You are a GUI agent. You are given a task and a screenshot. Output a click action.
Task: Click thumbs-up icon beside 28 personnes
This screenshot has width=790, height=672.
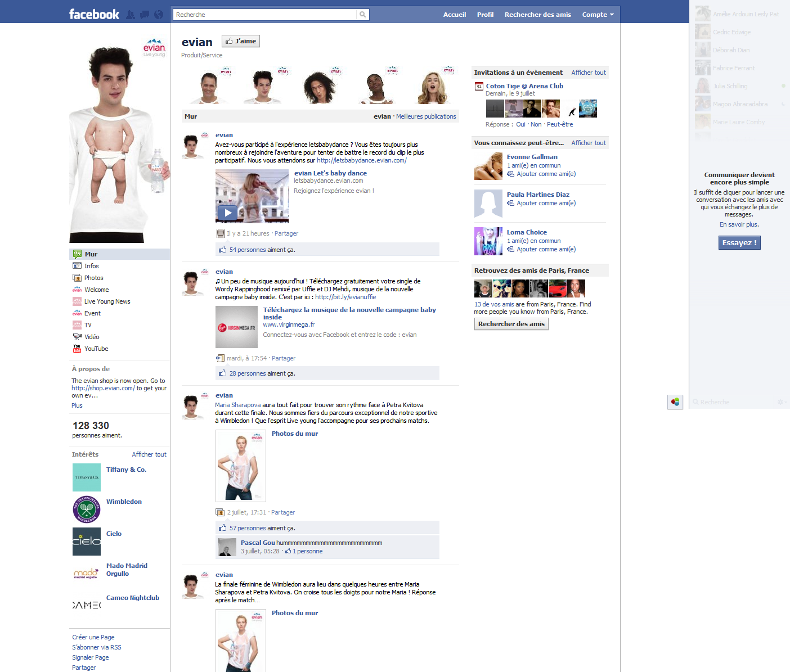click(223, 373)
